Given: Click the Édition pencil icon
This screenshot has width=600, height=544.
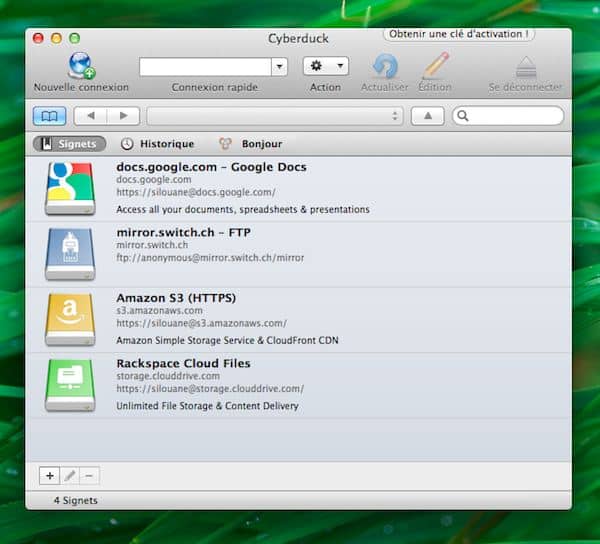Looking at the screenshot, I should [435, 65].
